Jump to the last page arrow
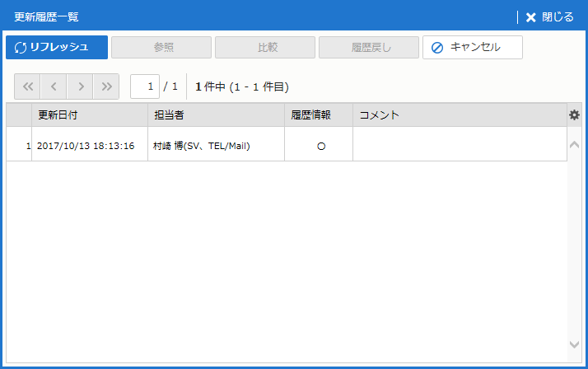The image size is (588, 369). (x=106, y=86)
